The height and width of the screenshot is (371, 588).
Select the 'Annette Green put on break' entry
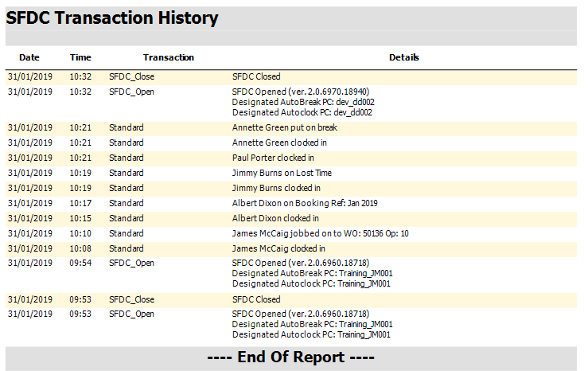coord(284,127)
